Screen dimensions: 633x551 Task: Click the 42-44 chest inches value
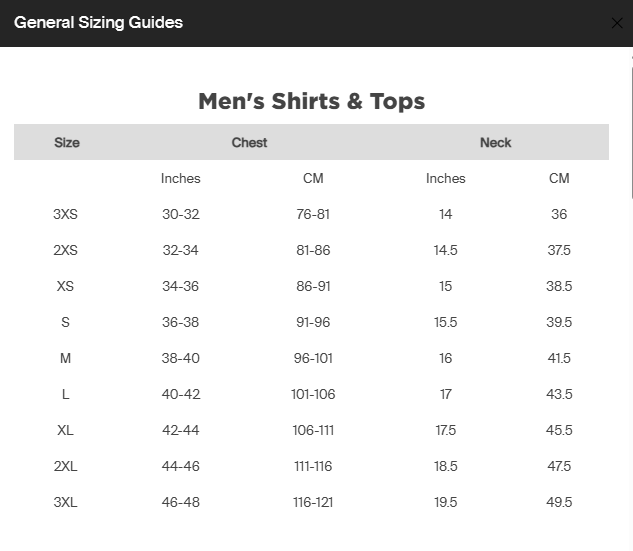(x=180, y=430)
